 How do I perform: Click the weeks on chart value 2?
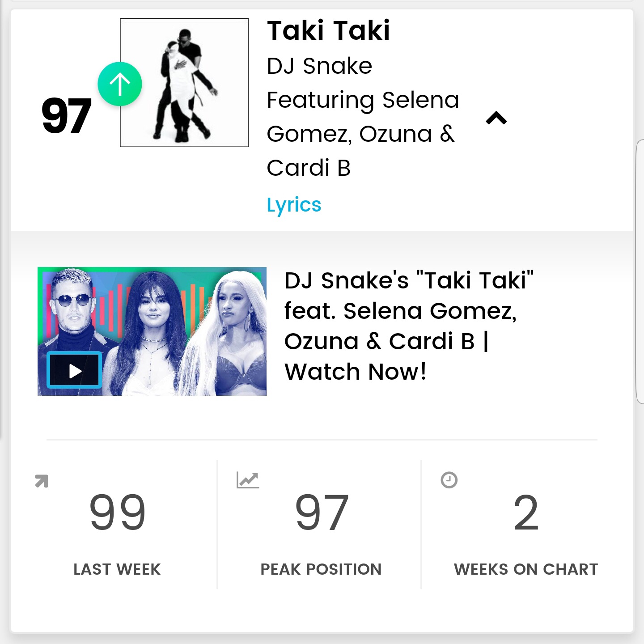click(526, 513)
